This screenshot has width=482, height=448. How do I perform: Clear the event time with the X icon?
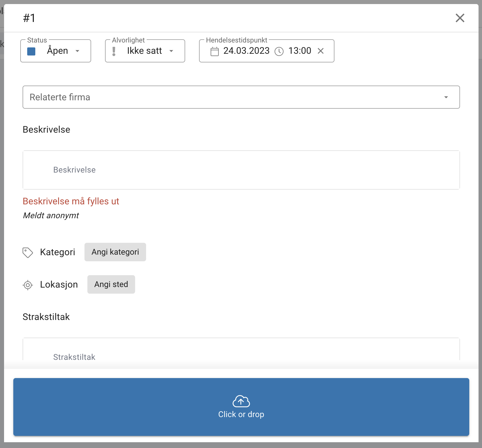pyautogui.click(x=321, y=51)
